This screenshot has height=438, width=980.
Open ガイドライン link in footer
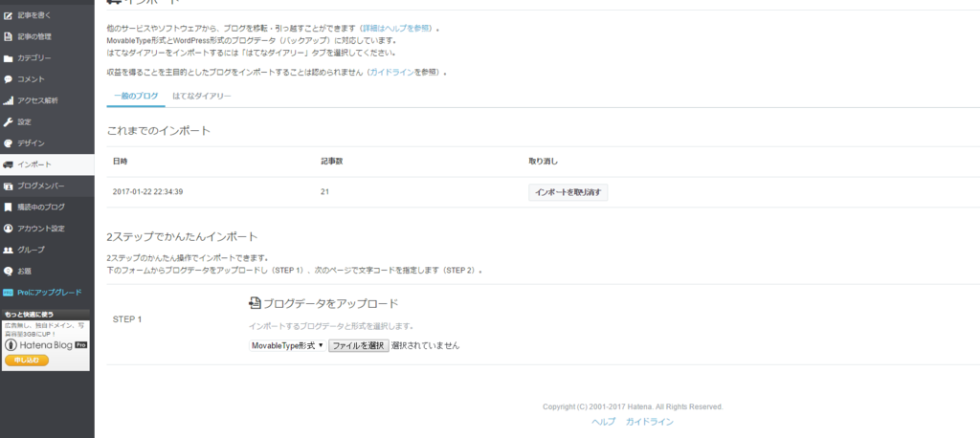(x=650, y=422)
